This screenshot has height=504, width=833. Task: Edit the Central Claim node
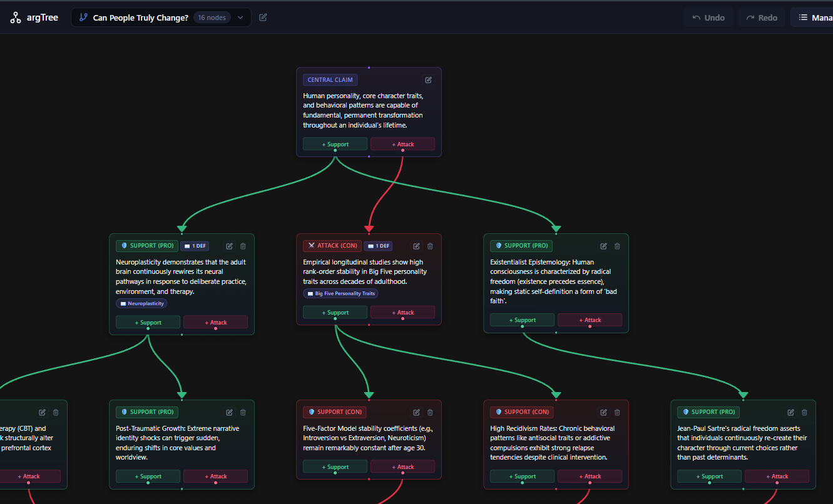(x=429, y=80)
